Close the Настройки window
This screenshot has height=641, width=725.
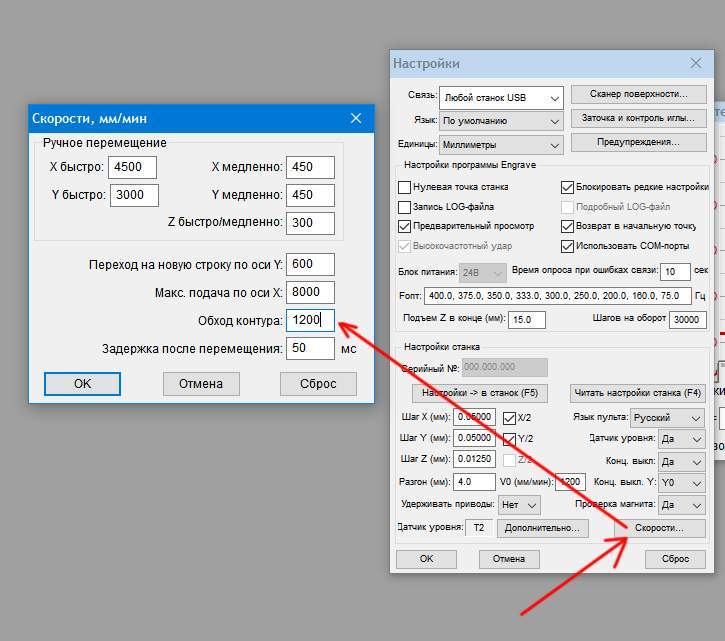click(696, 63)
